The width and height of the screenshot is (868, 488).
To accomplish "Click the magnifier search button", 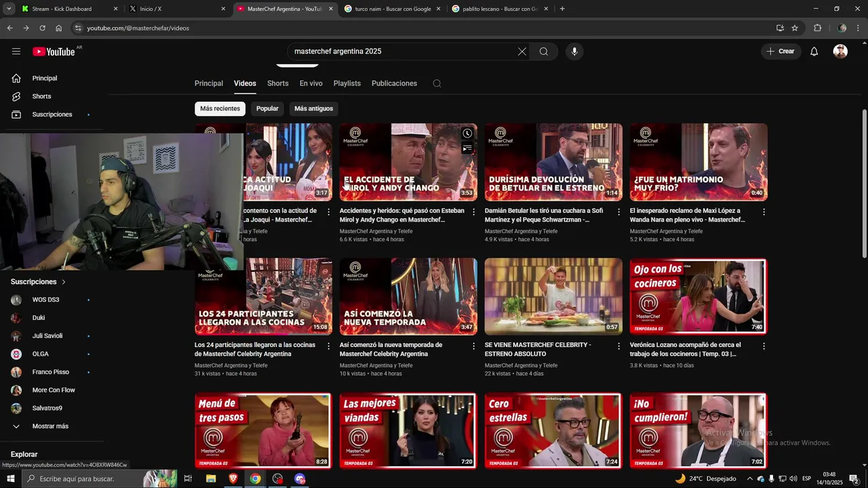I will pos(544,52).
